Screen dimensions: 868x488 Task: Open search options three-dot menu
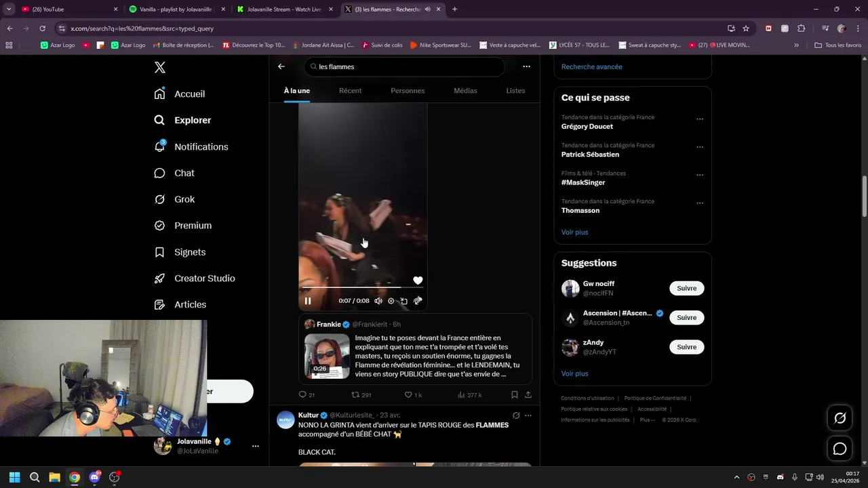pos(526,66)
